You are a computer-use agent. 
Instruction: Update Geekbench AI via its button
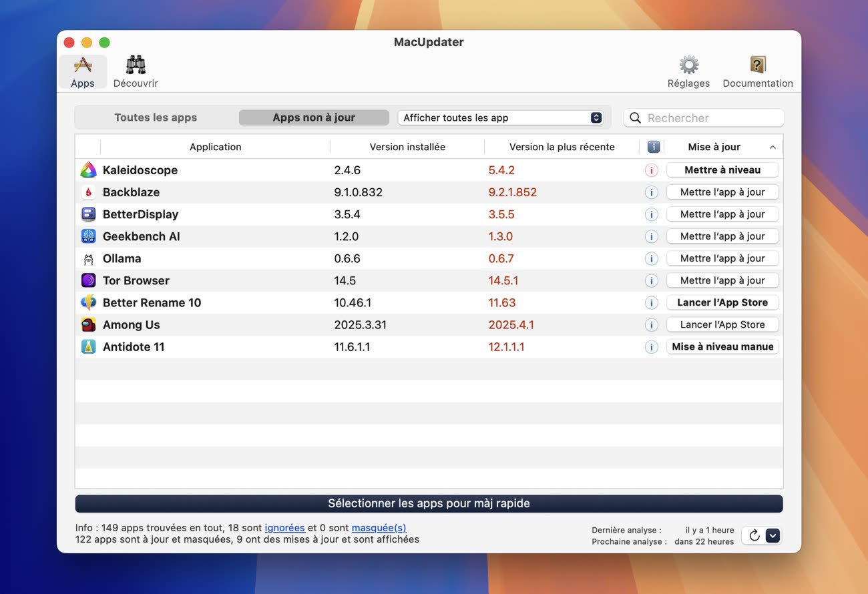point(722,236)
